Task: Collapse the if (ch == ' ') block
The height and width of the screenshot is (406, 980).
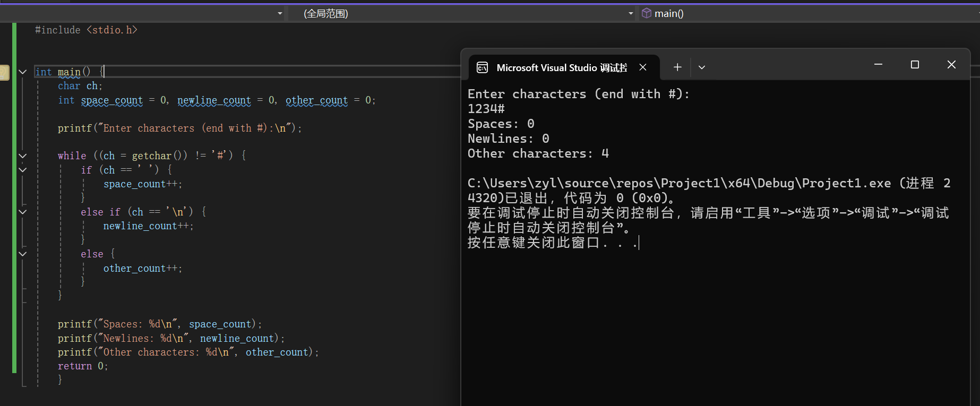Action: coord(23,170)
